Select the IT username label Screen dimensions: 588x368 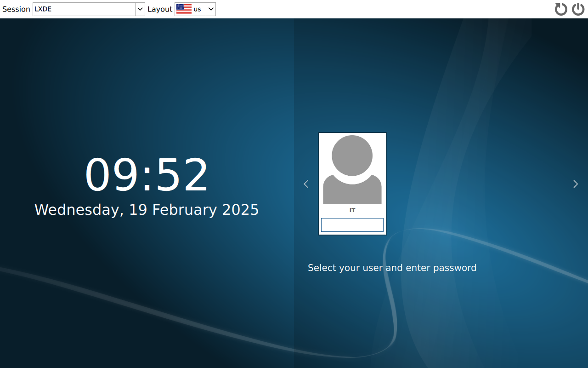pyautogui.click(x=352, y=210)
